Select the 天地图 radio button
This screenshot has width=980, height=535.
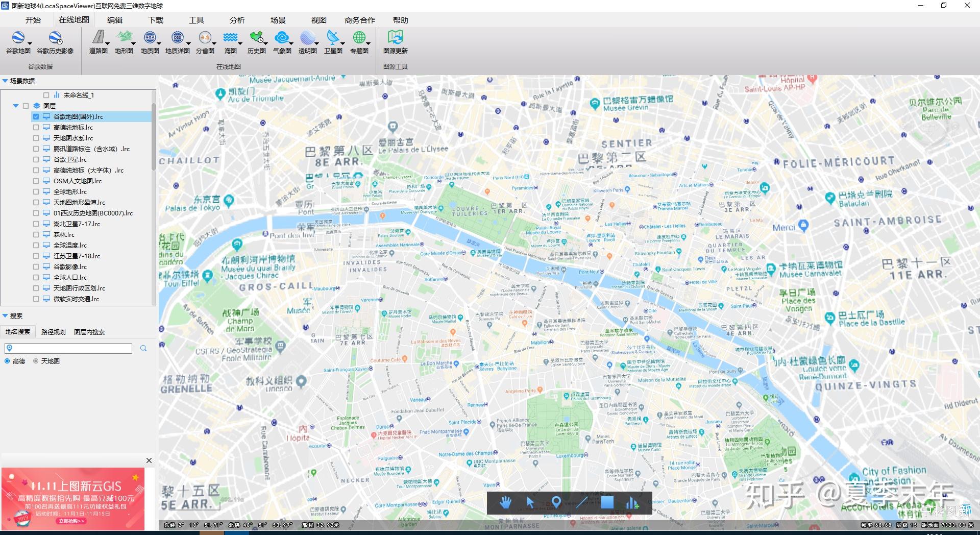pos(36,361)
